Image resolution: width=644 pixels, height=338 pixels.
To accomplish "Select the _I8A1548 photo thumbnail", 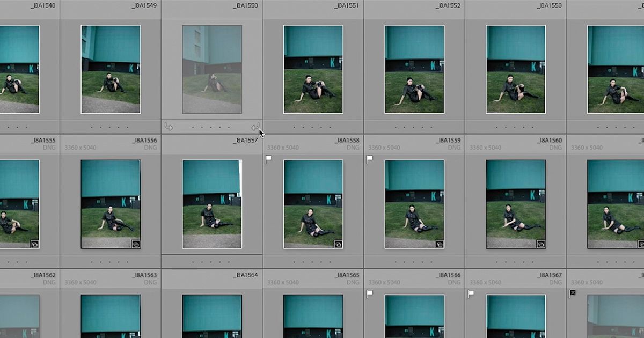I will tap(19, 69).
